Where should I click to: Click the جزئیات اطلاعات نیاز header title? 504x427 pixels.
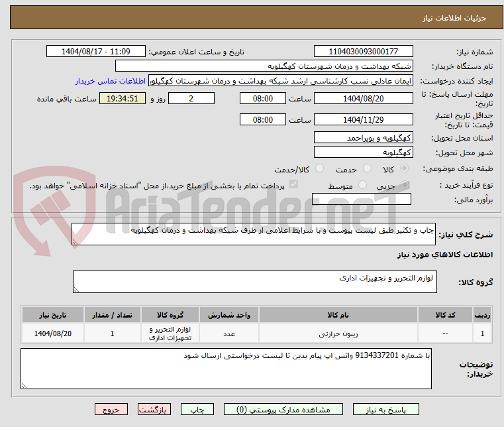click(454, 18)
